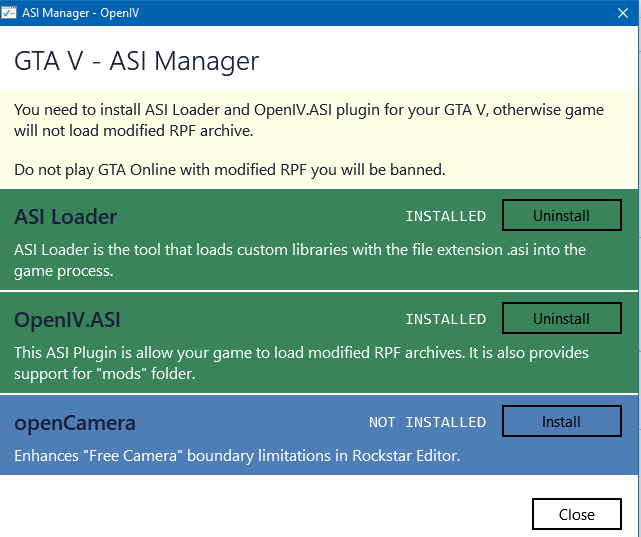Click INSTALLED status next to OpenIV.ASI
Image resolution: width=641 pixels, height=537 pixels.
point(445,320)
